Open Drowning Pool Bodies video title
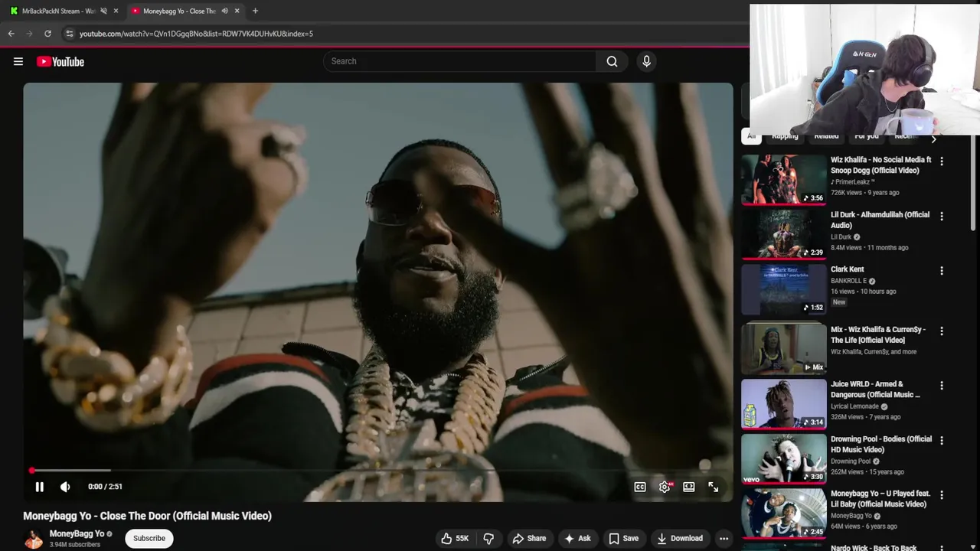Image resolution: width=980 pixels, height=551 pixels. (x=881, y=444)
